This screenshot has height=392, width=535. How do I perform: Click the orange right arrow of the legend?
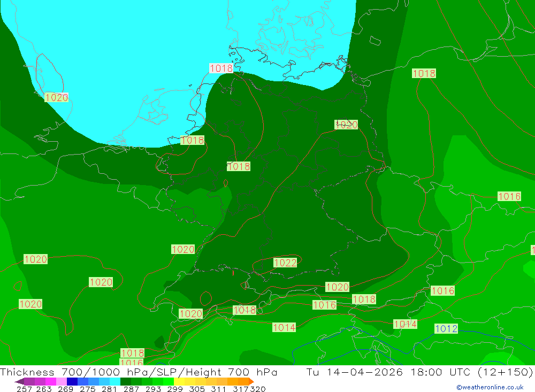click(251, 381)
